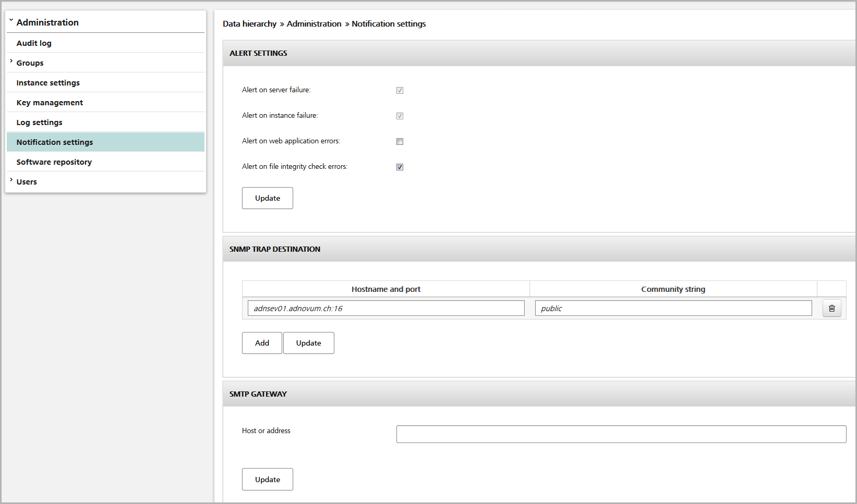857x504 pixels.
Task: Click the 'Alert on server failure:' label
Action: coord(276,90)
